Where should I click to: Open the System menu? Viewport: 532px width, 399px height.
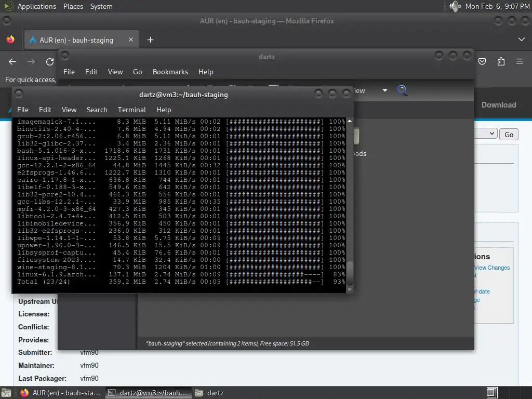(x=101, y=6)
